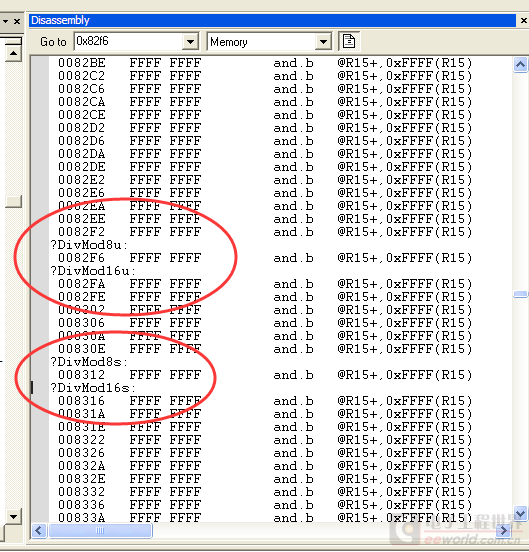Select the ?DivMod8s label line

pos(89,362)
